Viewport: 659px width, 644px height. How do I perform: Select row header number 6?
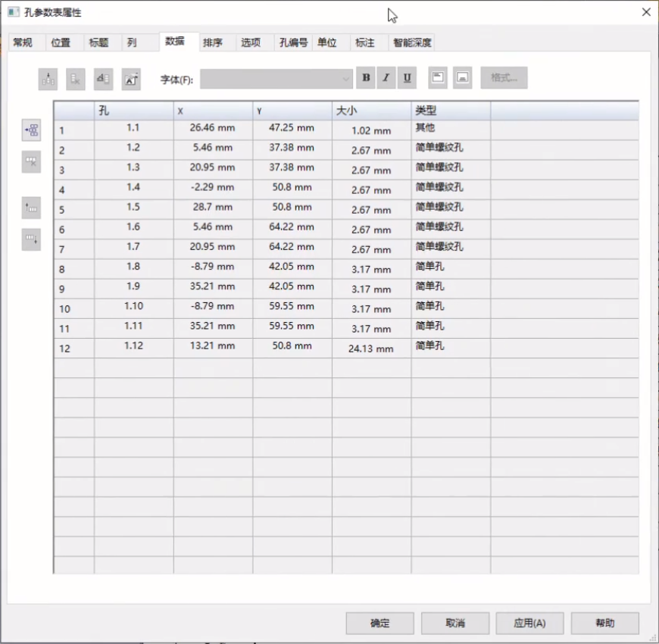74,230
